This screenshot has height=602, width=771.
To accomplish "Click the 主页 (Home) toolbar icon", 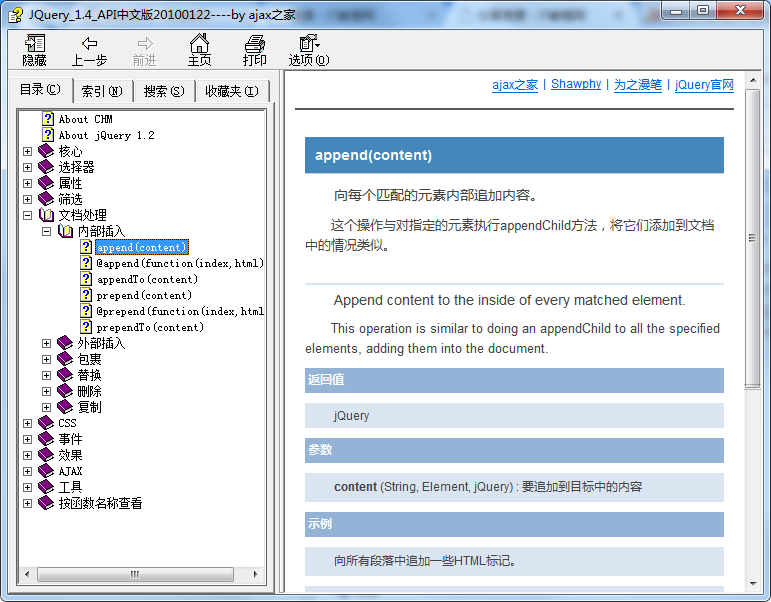I will click(200, 44).
